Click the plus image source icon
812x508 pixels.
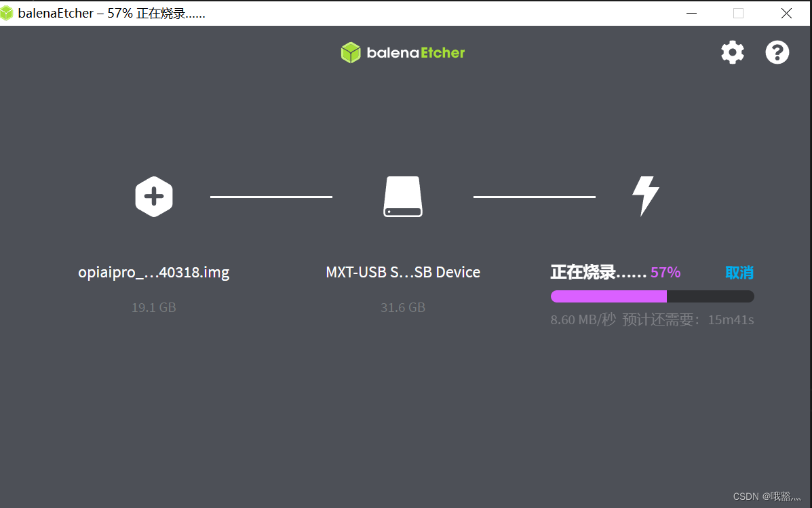click(x=154, y=197)
